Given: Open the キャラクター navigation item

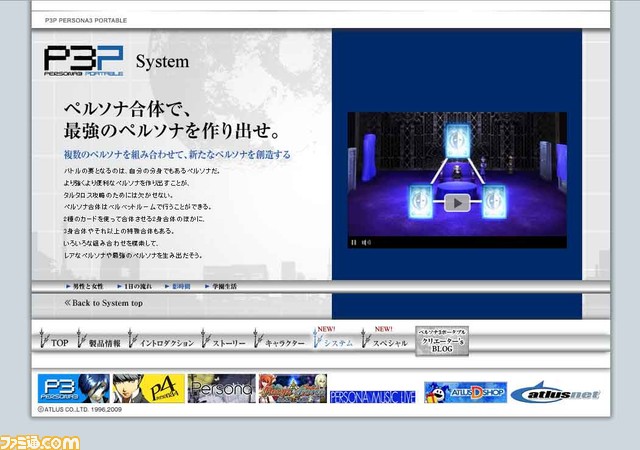Looking at the screenshot, I should [279, 339].
